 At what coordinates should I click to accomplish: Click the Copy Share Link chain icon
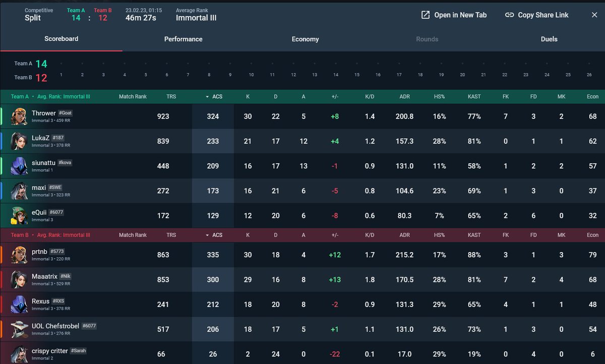pyautogui.click(x=510, y=15)
